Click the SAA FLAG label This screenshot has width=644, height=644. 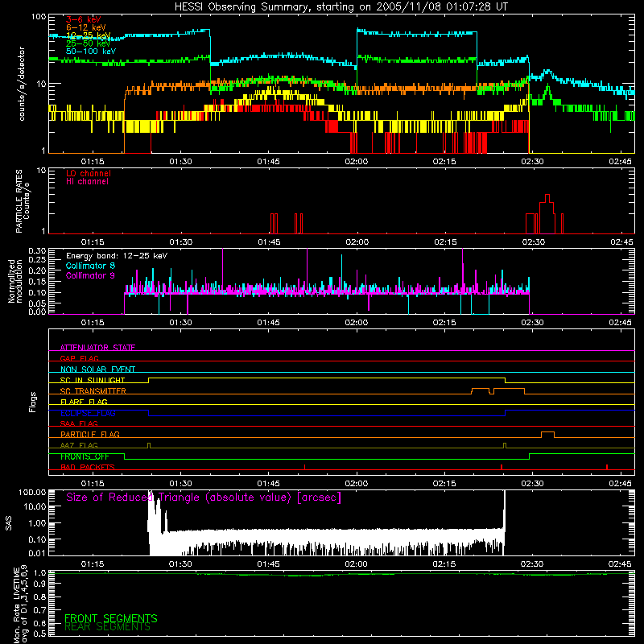[79, 423]
